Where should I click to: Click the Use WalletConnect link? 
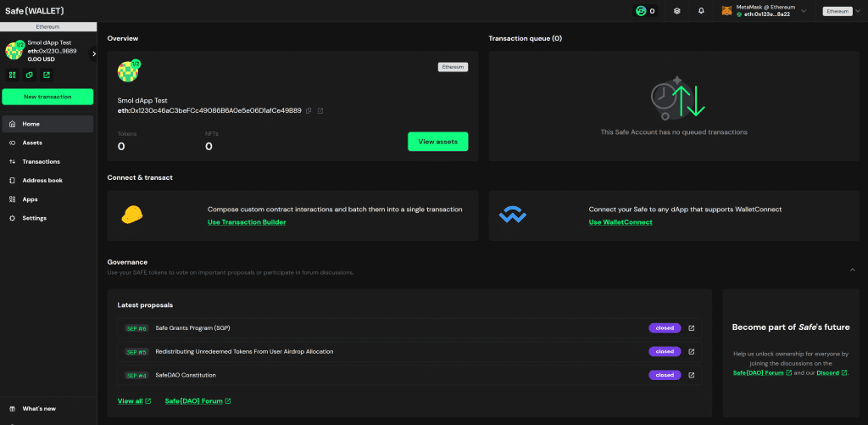pyautogui.click(x=620, y=222)
